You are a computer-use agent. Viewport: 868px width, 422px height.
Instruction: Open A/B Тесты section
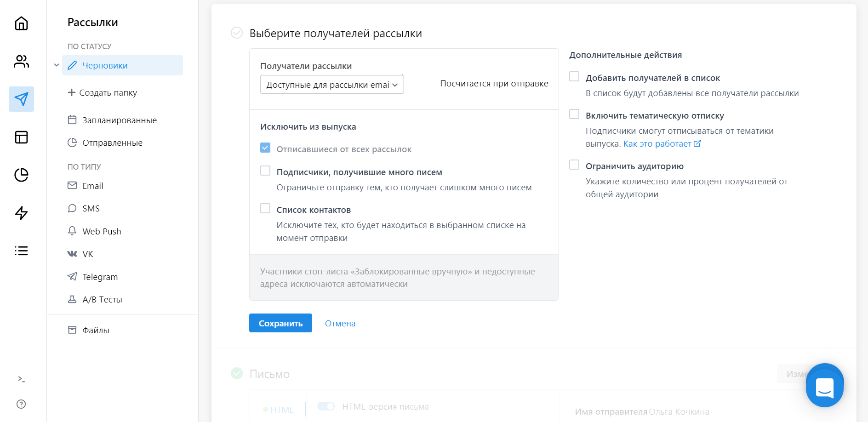tap(102, 299)
